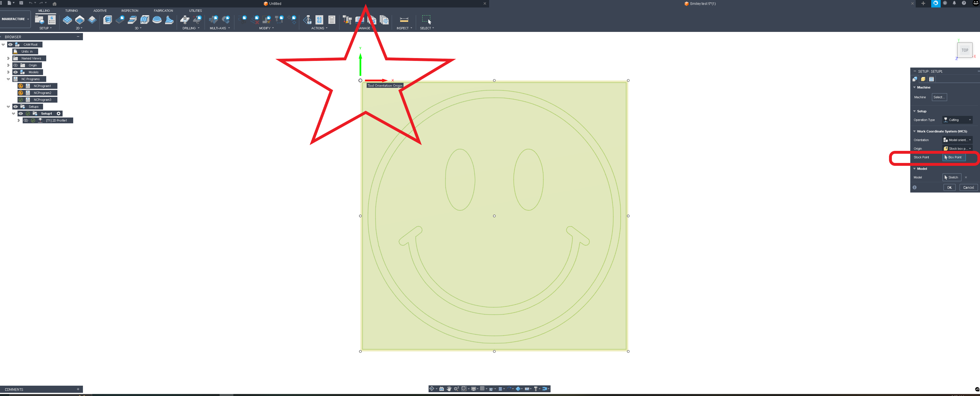Show the hidden Origin folder

(x=16, y=66)
